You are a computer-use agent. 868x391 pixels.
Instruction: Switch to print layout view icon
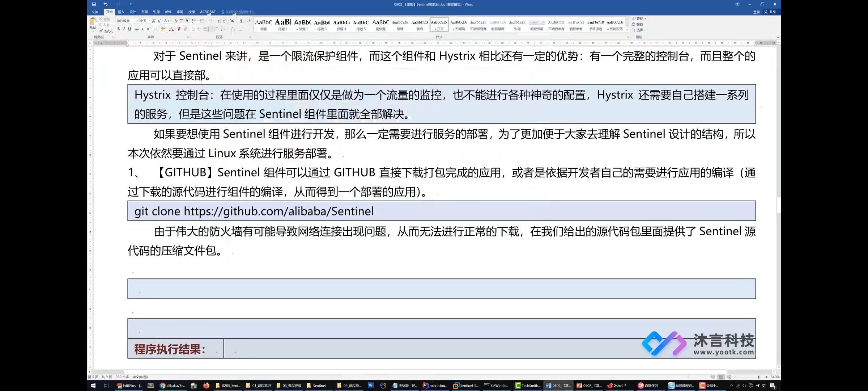click(721, 377)
